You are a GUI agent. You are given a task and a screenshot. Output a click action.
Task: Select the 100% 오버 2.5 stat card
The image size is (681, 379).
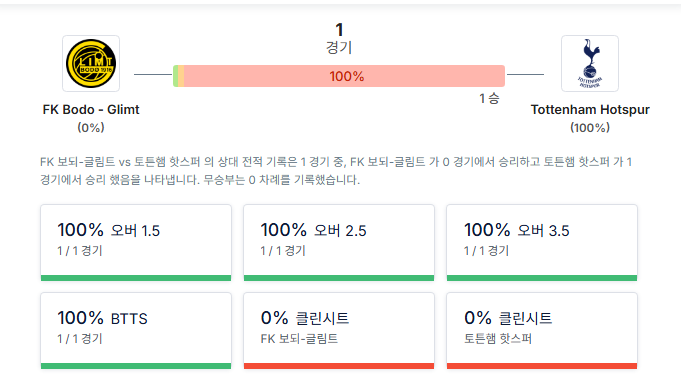[339, 243]
